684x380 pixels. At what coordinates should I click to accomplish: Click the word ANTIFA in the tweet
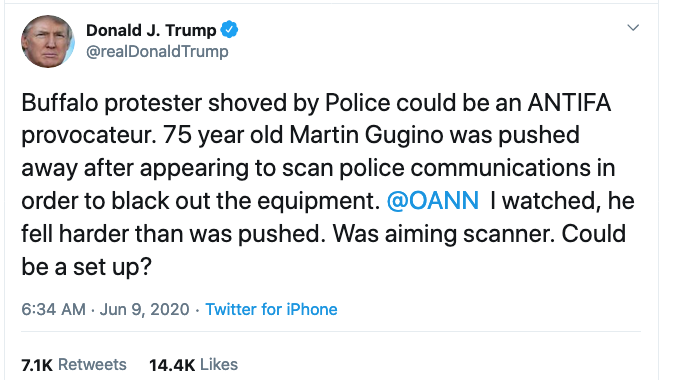569,103
